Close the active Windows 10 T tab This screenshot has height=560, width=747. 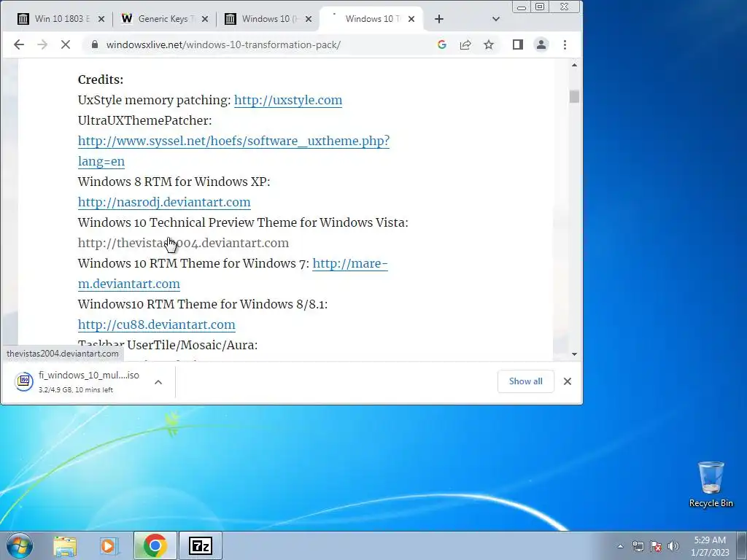click(x=411, y=19)
